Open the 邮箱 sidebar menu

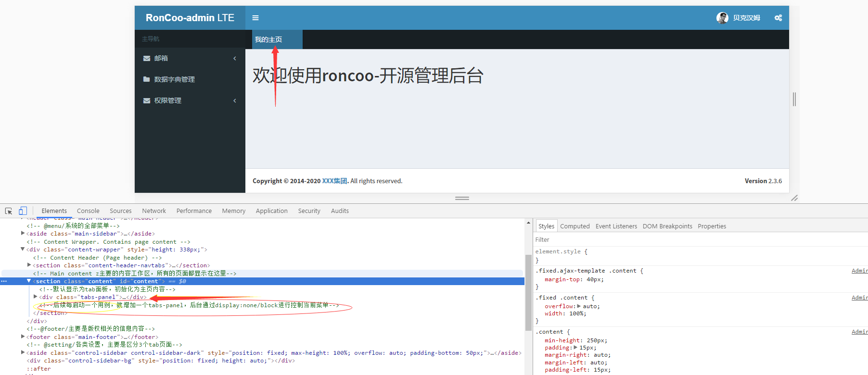[x=190, y=58]
